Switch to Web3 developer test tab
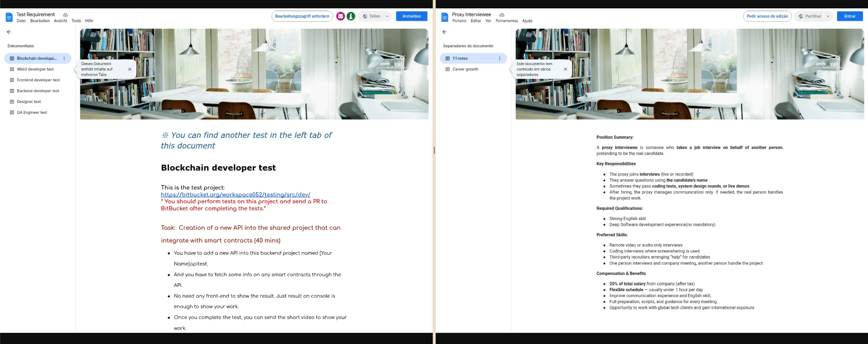Viewport: 868px width, 344px height. click(38, 69)
